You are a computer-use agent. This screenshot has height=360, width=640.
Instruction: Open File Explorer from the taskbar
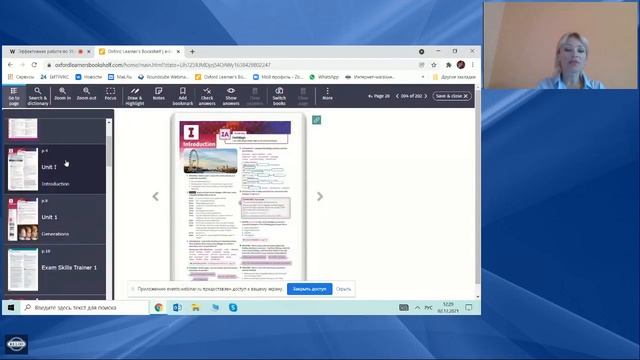click(x=196, y=307)
